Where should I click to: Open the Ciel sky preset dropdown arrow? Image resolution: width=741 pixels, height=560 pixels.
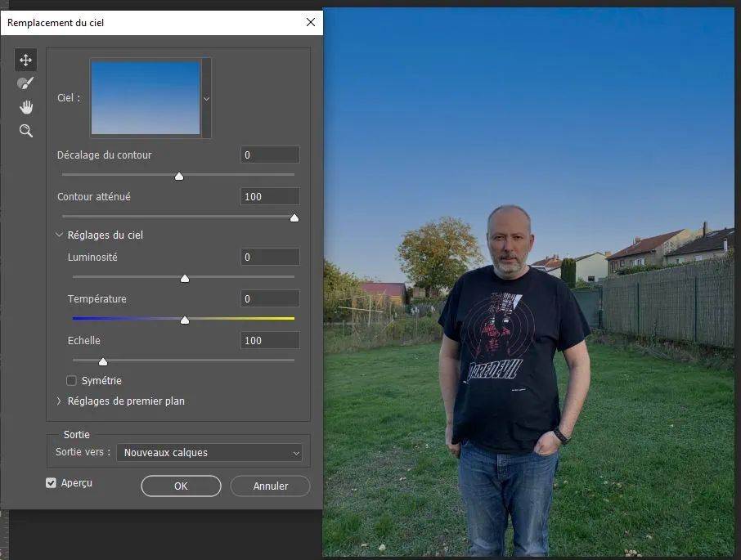206,98
